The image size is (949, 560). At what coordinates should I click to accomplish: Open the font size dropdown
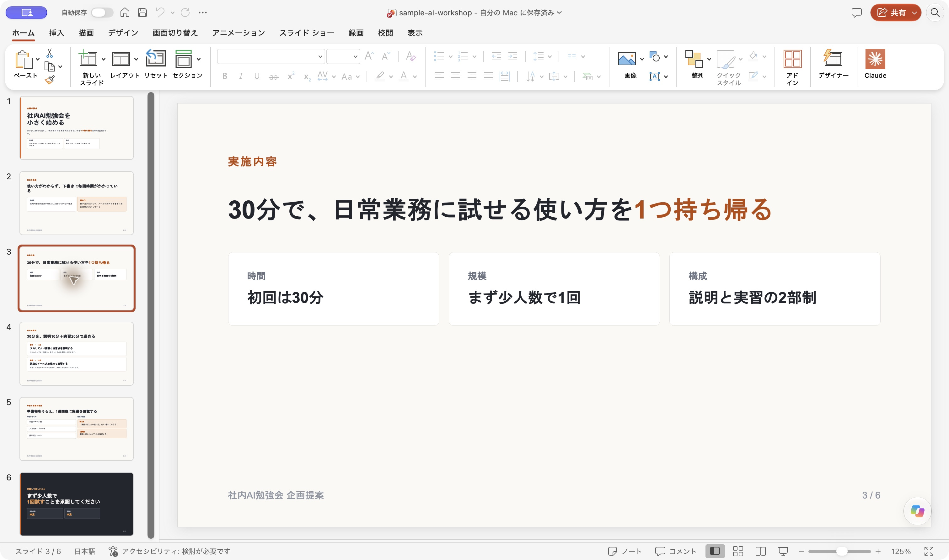[355, 57]
